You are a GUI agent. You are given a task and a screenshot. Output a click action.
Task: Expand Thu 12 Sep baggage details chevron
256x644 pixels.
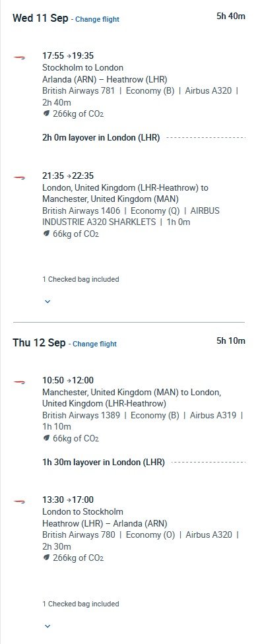coord(48,626)
